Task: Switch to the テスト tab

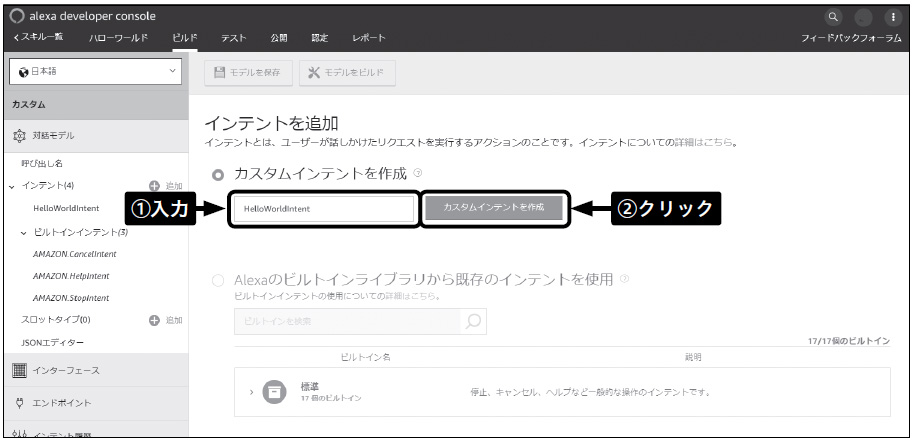Action: (233, 38)
